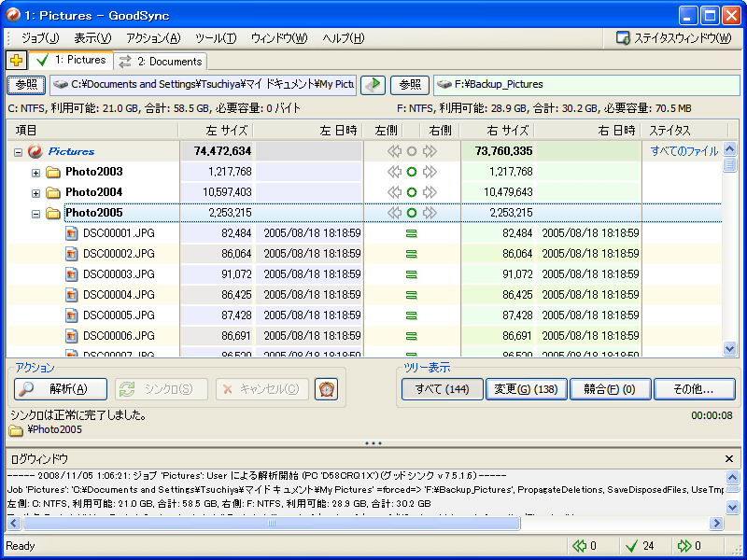
Task: Open the アクション(A) menu
Action: 153,38
